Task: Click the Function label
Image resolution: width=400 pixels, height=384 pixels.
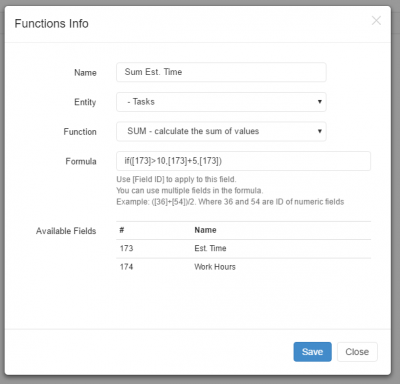Action: (x=80, y=132)
